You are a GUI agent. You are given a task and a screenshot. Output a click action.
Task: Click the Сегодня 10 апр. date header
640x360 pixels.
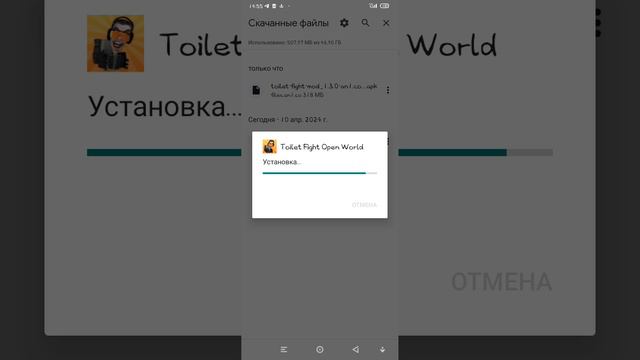coord(287,120)
